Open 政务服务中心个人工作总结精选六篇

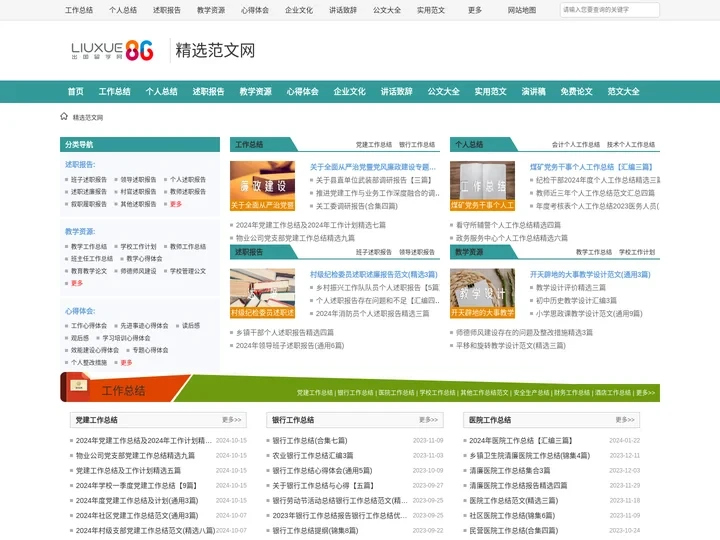click(x=512, y=238)
